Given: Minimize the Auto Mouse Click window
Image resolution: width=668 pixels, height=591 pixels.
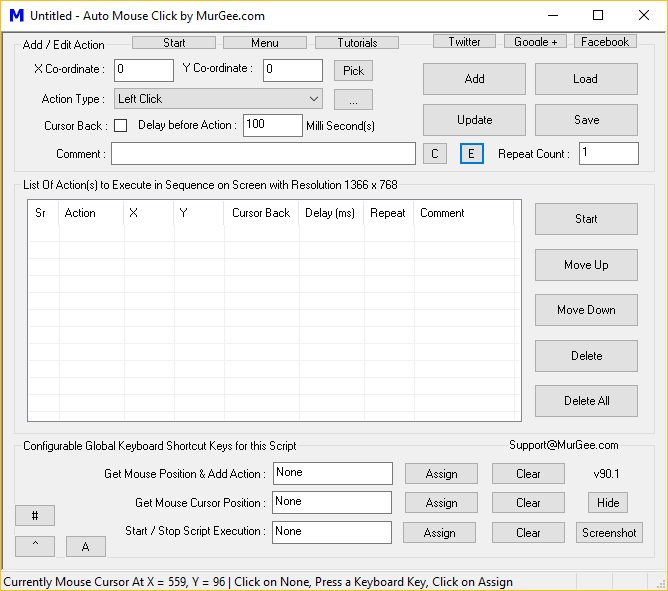Looking at the screenshot, I should point(553,15).
